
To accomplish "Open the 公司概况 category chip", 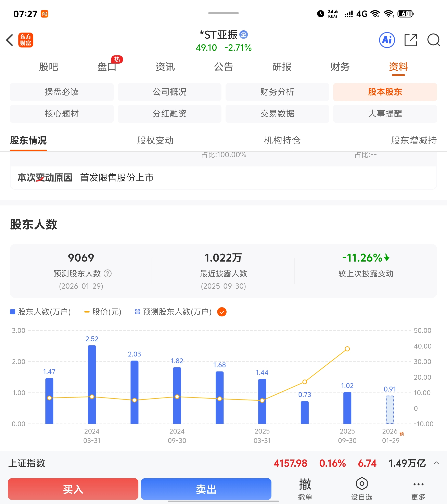I will pos(169,92).
